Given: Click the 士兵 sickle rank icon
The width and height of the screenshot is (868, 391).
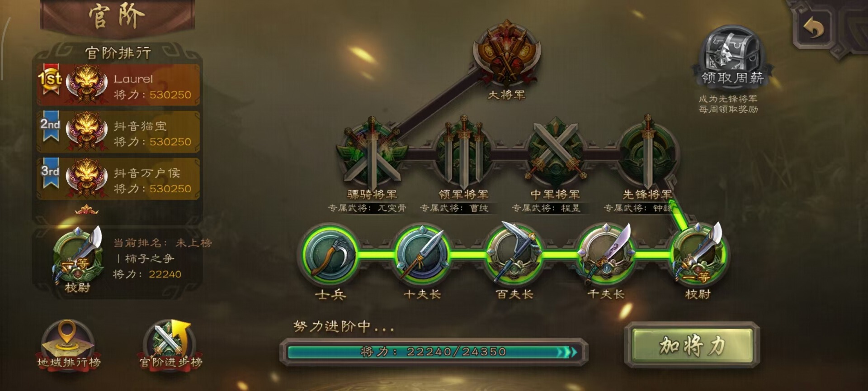Looking at the screenshot, I should [330, 254].
